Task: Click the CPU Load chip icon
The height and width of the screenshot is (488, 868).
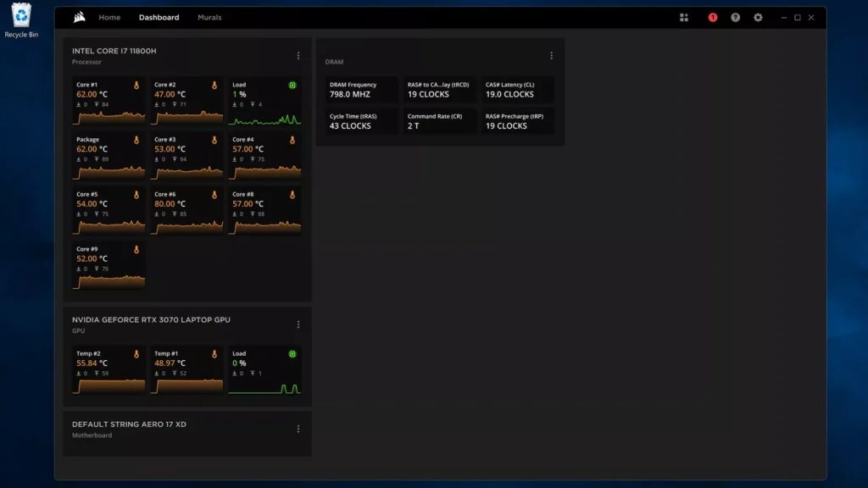Action: 292,86
